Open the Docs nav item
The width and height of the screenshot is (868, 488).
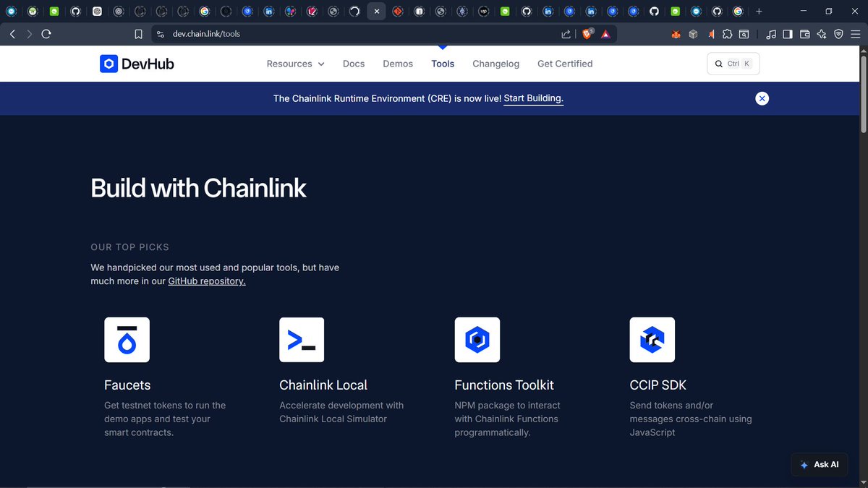[x=354, y=64]
